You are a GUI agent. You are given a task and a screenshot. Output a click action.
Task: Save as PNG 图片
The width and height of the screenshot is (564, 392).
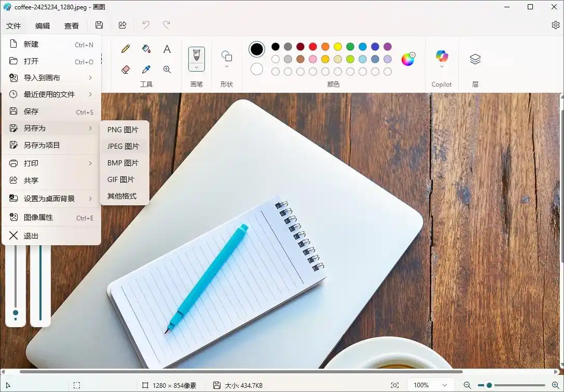[125, 130]
